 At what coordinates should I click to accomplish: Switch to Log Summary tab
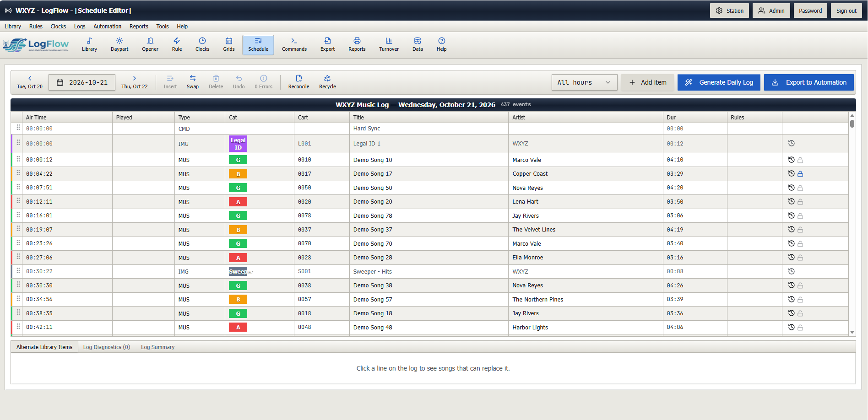[x=157, y=347]
